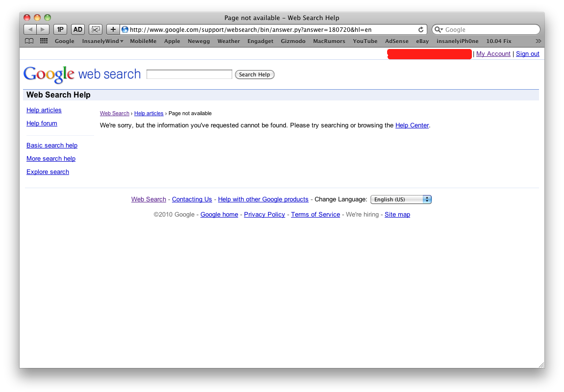Click the search magnifier icon in Google field
Screen dimensions: 564x392
point(438,29)
